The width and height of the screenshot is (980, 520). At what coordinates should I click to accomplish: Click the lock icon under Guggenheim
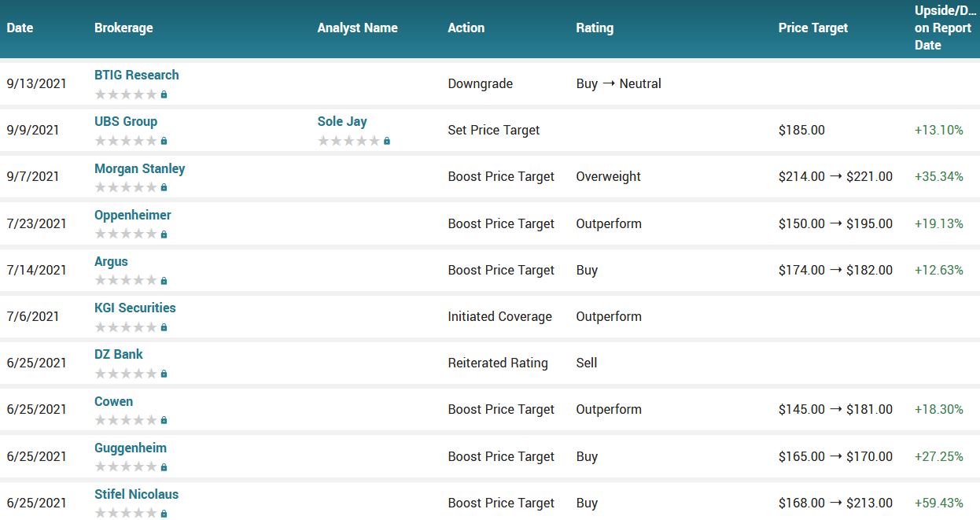click(164, 467)
